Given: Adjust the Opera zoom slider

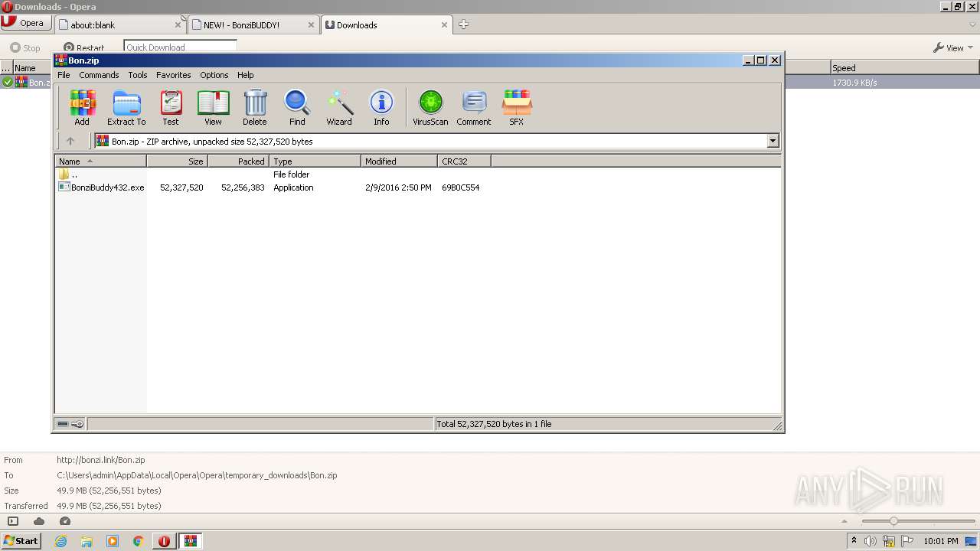Looking at the screenshot, I should (x=893, y=521).
